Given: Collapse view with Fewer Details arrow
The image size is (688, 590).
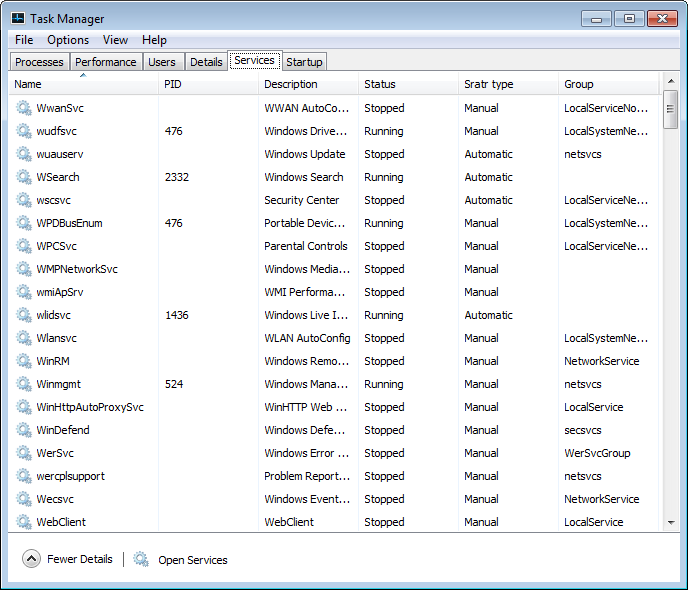Looking at the screenshot, I should coord(31,559).
